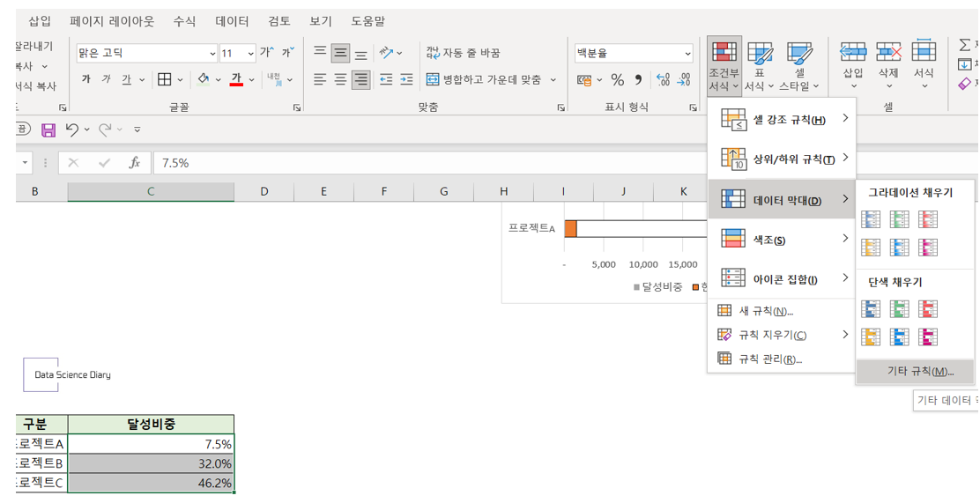980x503 pixels.
Task: Decrease cell indent
Action: [386, 79]
